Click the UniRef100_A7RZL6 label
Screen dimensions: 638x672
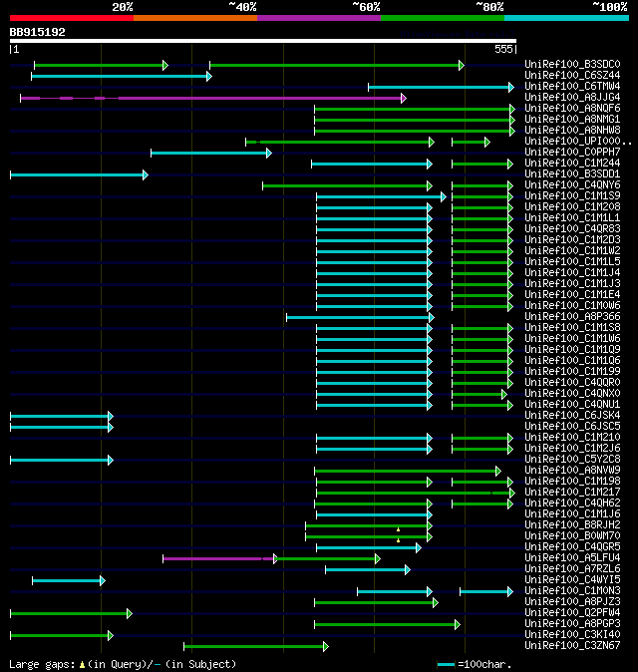click(572, 568)
